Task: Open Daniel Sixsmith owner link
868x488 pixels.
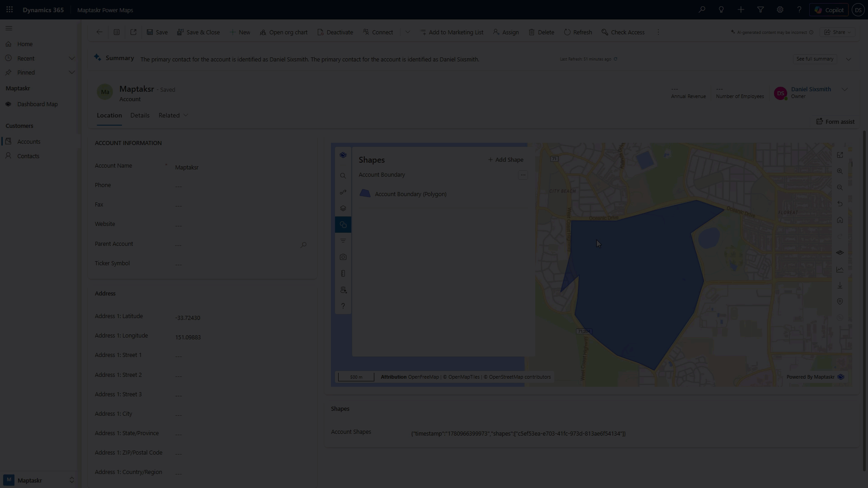Action: (x=811, y=89)
